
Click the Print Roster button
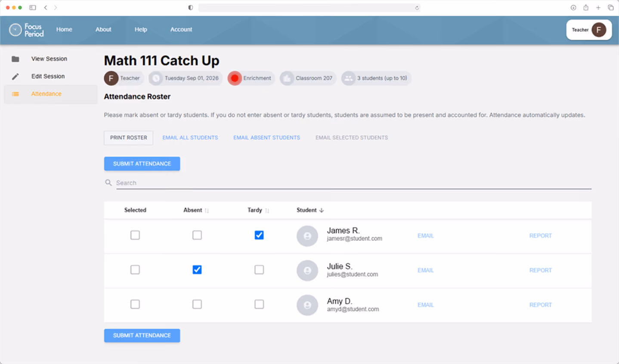click(x=129, y=138)
